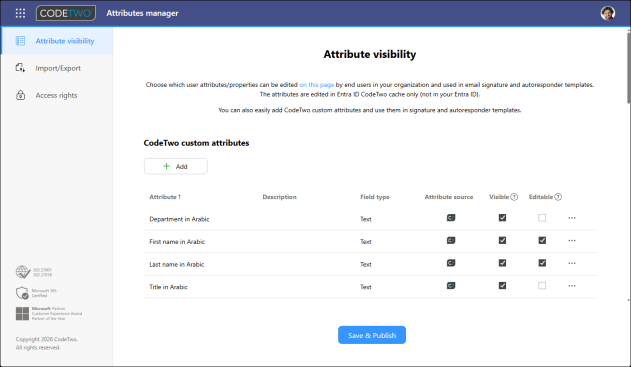This screenshot has width=631, height=367.
Task: Click the Description column header
Action: pyautogui.click(x=279, y=197)
